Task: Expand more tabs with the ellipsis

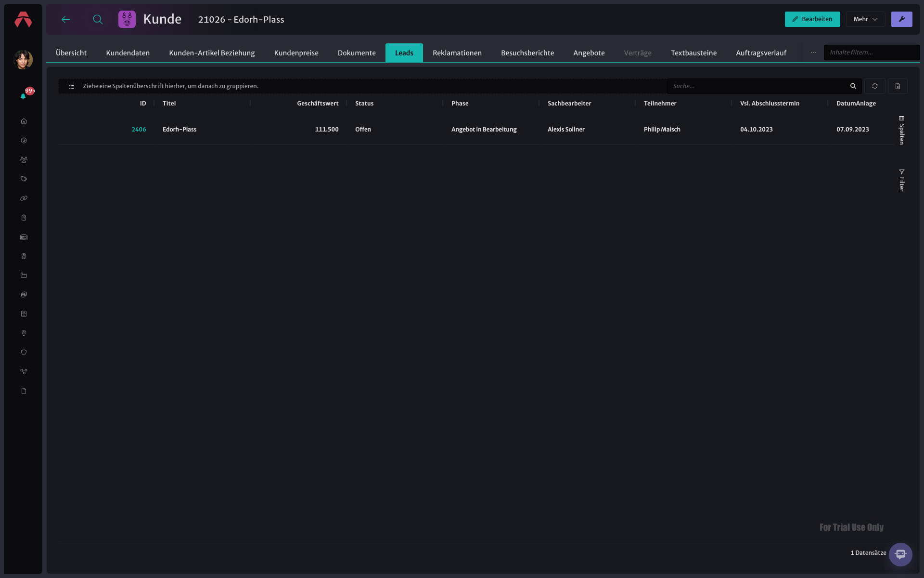Action: [x=813, y=53]
